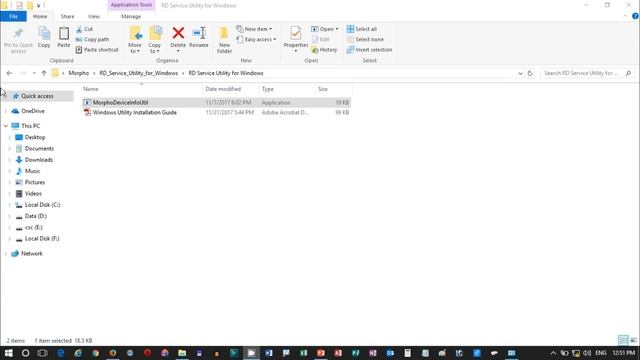Create a New folder

(x=224, y=40)
